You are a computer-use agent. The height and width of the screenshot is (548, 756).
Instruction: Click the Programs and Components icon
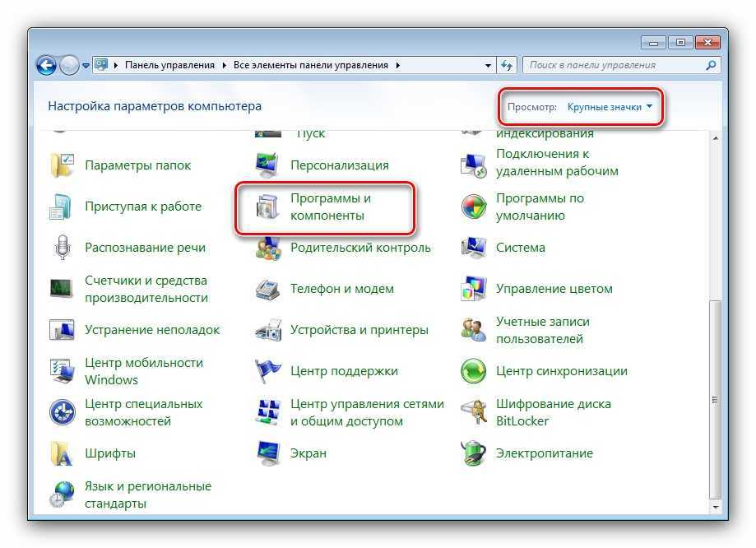tap(268, 207)
